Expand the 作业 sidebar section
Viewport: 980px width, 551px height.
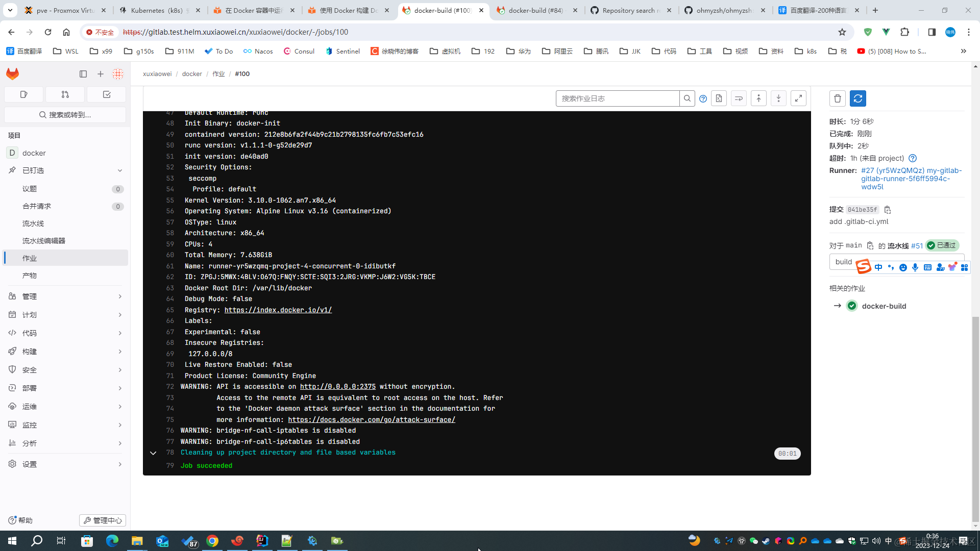(x=65, y=258)
